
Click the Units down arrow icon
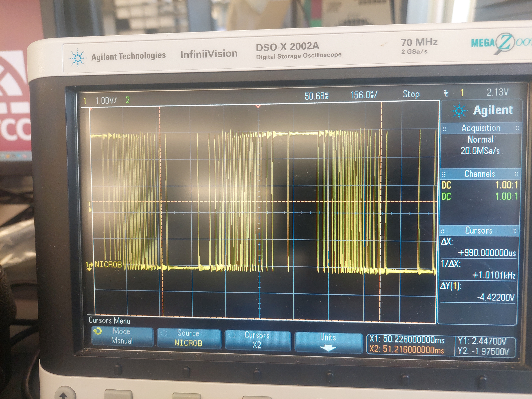point(328,348)
